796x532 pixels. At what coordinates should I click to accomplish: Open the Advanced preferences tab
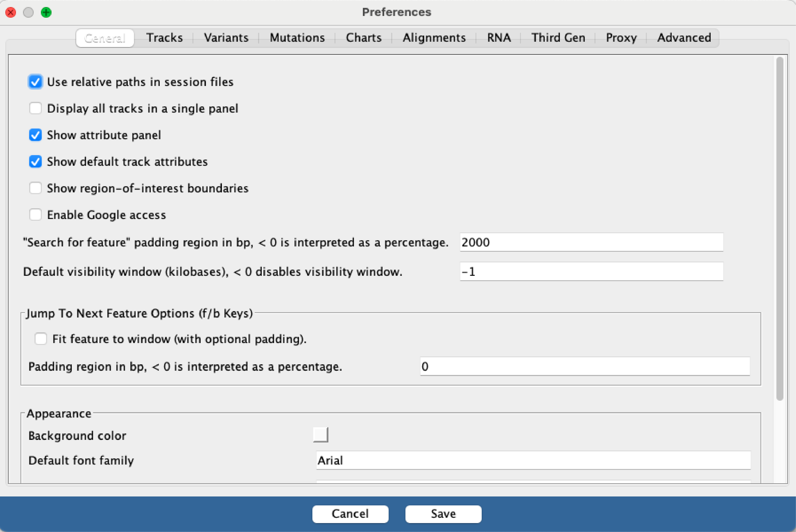(x=684, y=38)
